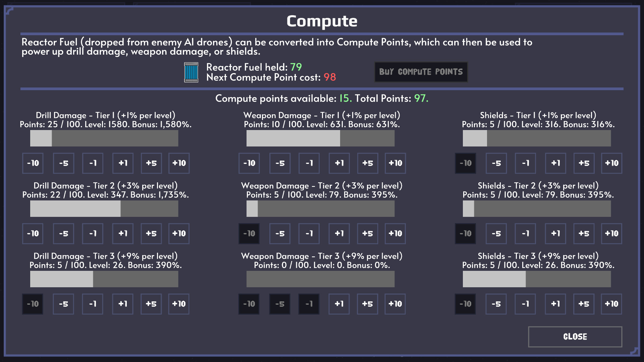Remove 5 points from Drill Damage Tier 1
644x362 pixels.
[64, 163]
